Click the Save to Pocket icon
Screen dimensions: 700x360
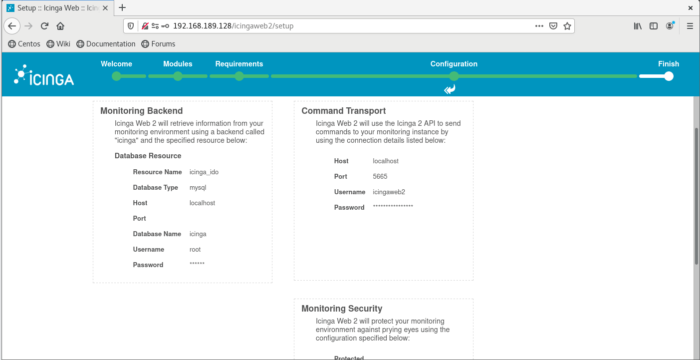[x=553, y=26]
